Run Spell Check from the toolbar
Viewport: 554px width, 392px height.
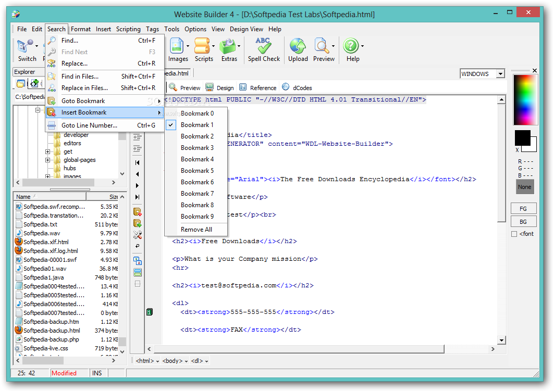tap(264, 50)
